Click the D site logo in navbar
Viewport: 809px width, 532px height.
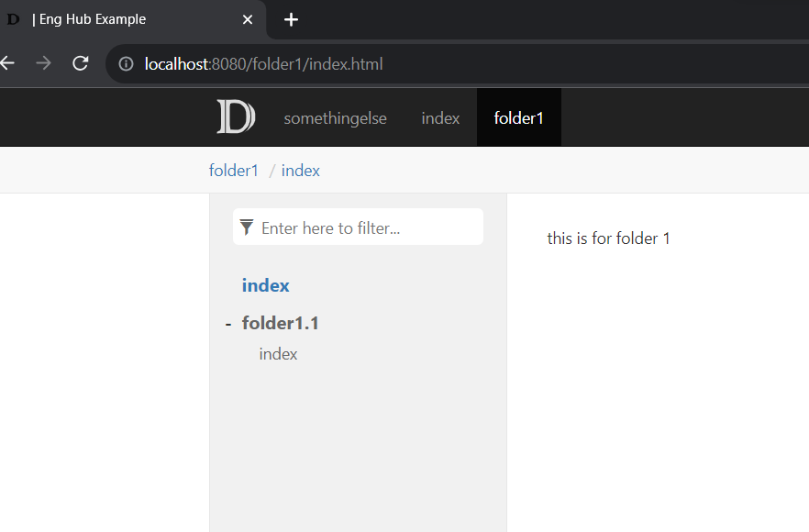(x=236, y=117)
